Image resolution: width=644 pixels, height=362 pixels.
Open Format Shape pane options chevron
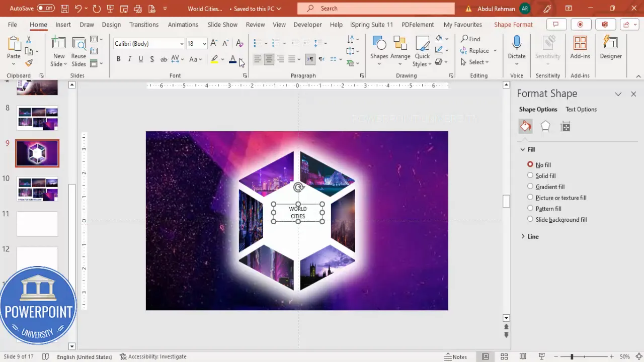618,94
